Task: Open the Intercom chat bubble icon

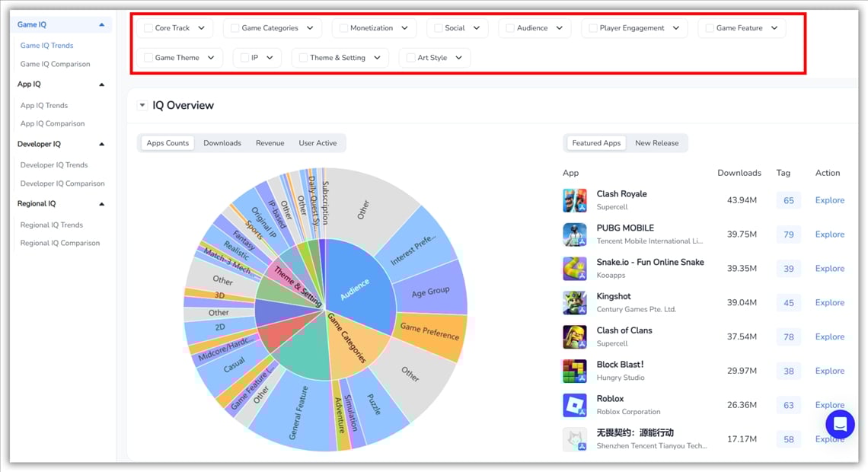Action: point(840,424)
